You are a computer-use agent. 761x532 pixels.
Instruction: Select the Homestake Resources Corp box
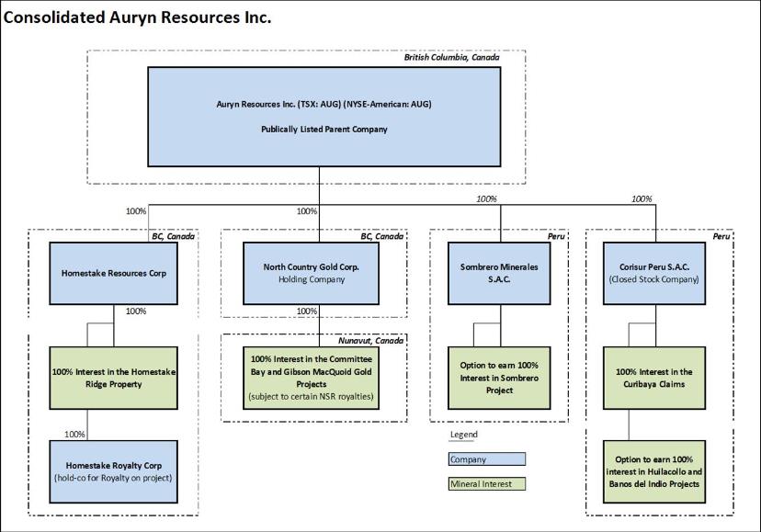[113, 273]
